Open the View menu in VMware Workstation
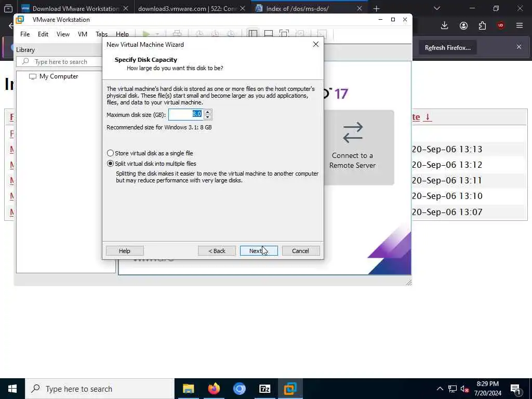 (63, 34)
